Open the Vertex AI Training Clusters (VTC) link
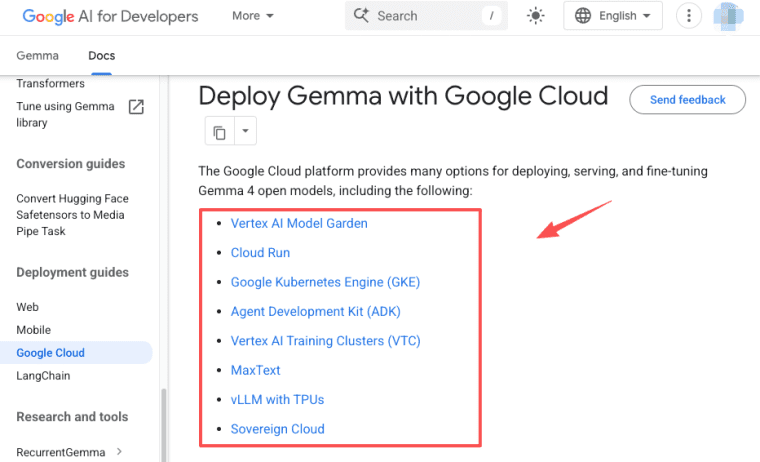 (326, 341)
